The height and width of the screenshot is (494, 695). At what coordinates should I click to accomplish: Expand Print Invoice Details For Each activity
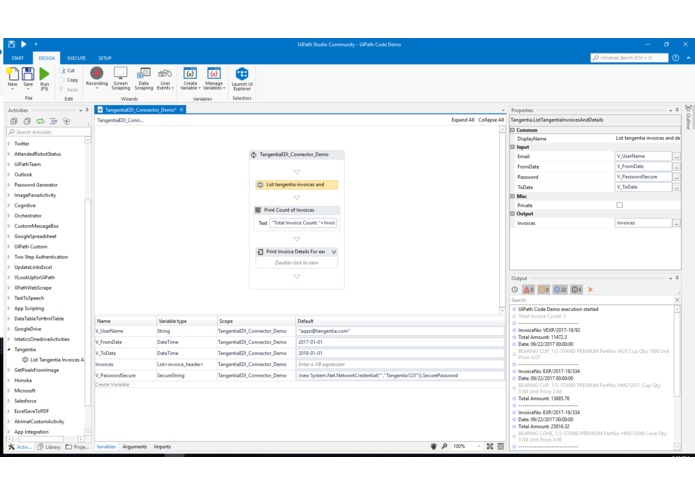pos(334,252)
